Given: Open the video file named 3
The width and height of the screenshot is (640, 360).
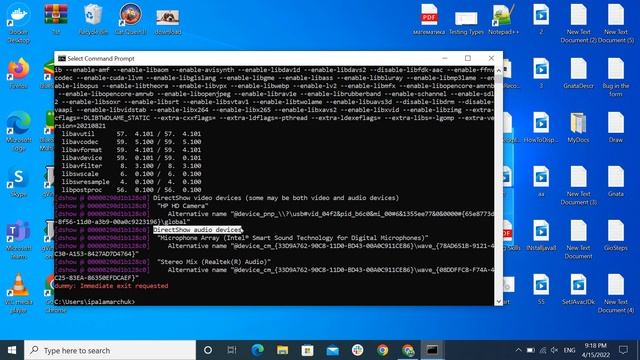Looking at the screenshot, I should pos(541,73).
